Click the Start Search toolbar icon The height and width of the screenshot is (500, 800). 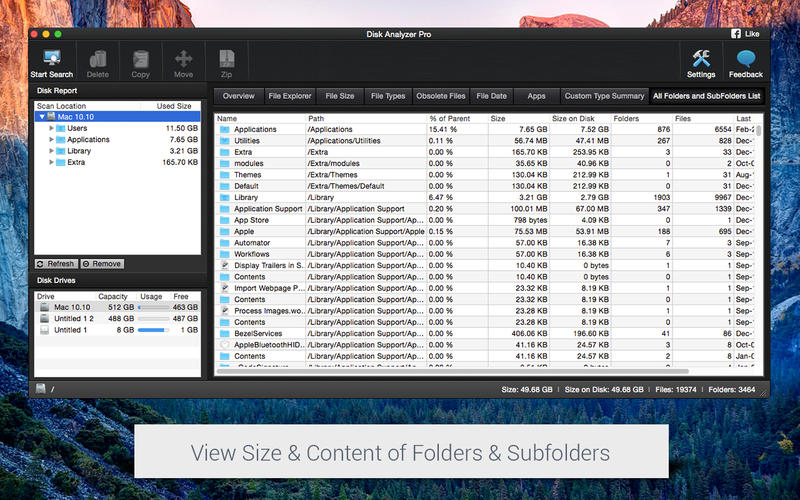click(x=51, y=59)
